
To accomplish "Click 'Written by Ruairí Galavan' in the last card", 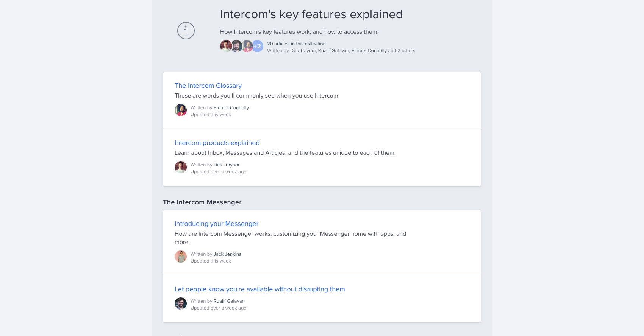I will 217,301.
